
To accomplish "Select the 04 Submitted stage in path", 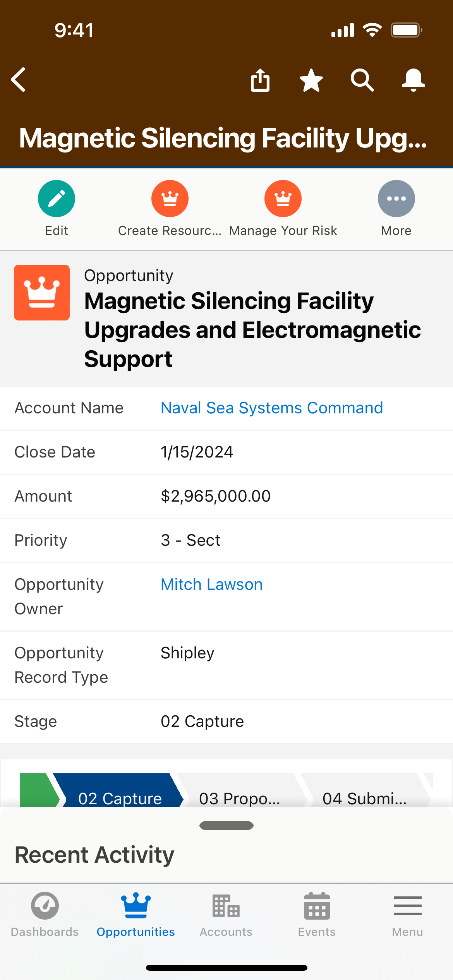I will [x=364, y=793].
